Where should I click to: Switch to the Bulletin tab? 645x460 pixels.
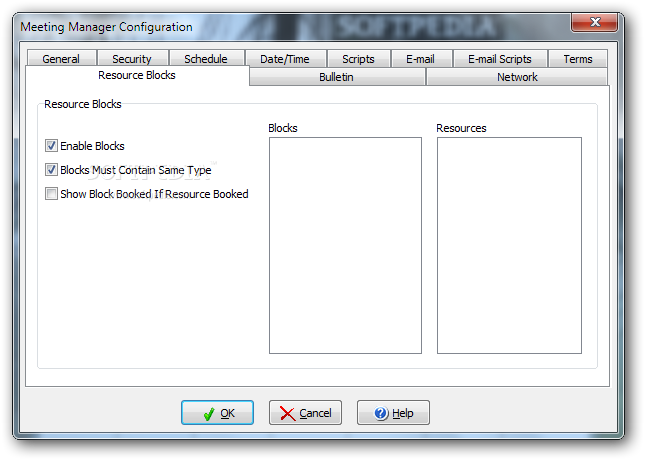(336, 77)
